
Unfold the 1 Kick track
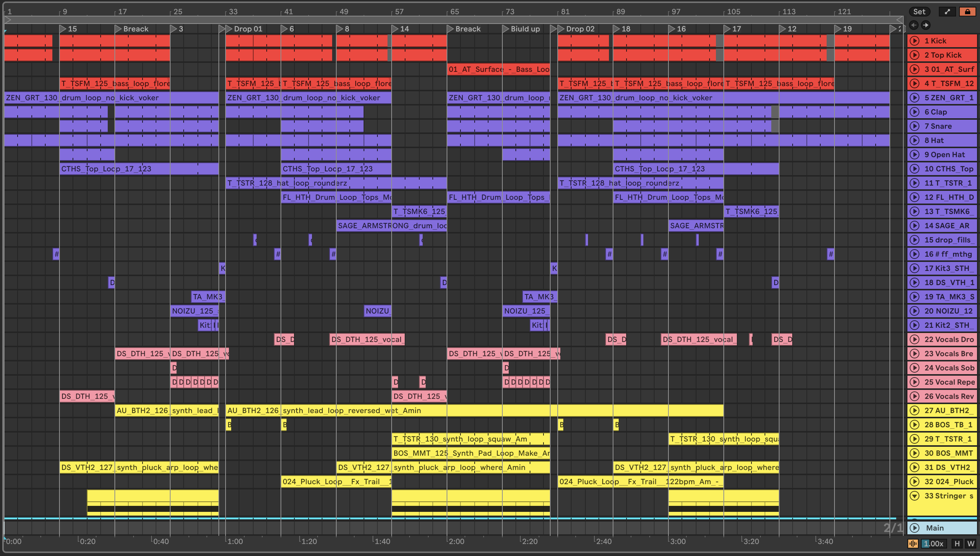(914, 41)
